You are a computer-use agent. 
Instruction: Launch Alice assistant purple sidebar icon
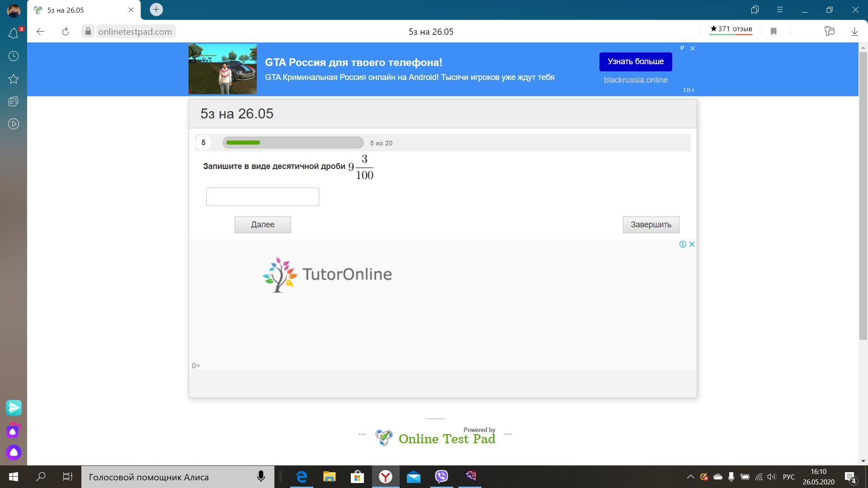14,452
